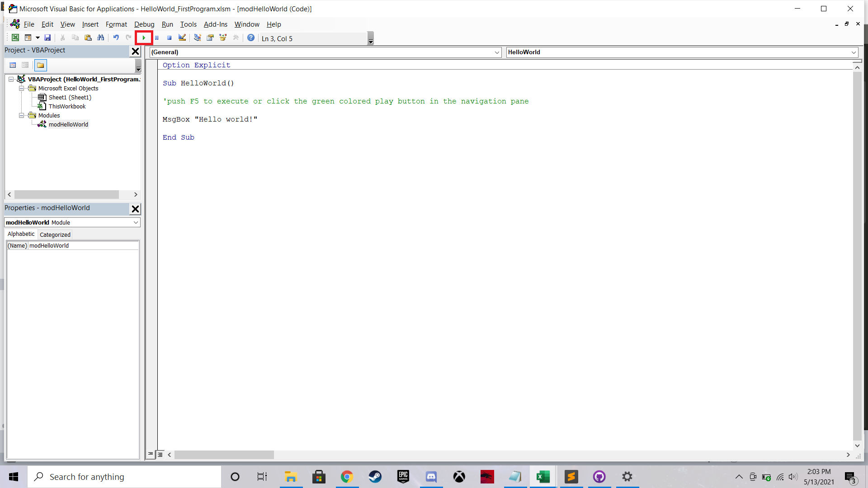The height and width of the screenshot is (488, 868).
Task: Open Project Explorer toolbar icon
Action: pos(198,38)
